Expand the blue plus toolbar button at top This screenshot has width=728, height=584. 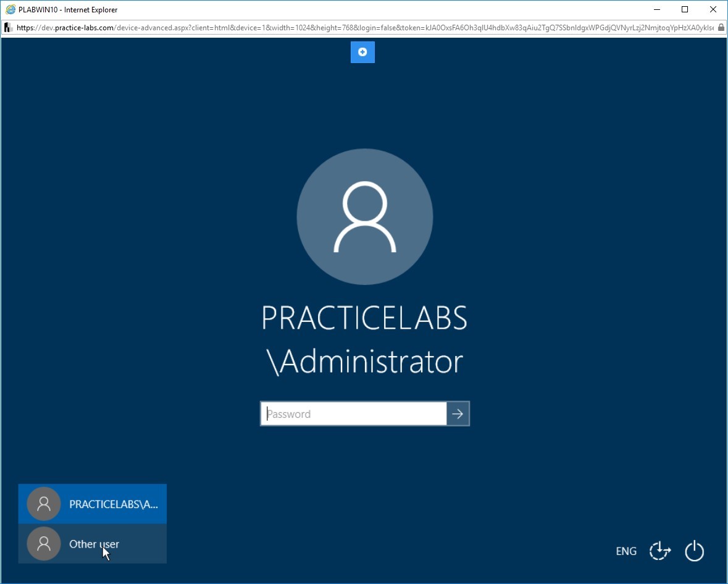[362, 52]
